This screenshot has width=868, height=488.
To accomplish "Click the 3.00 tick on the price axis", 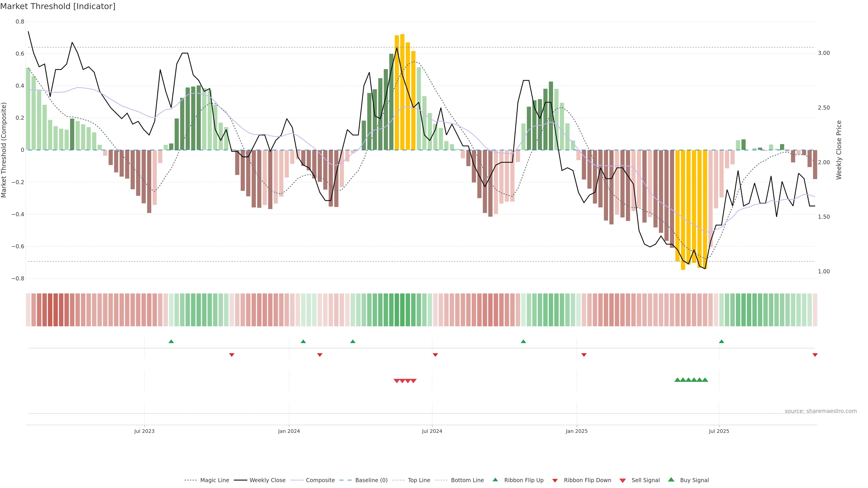I will click(824, 53).
